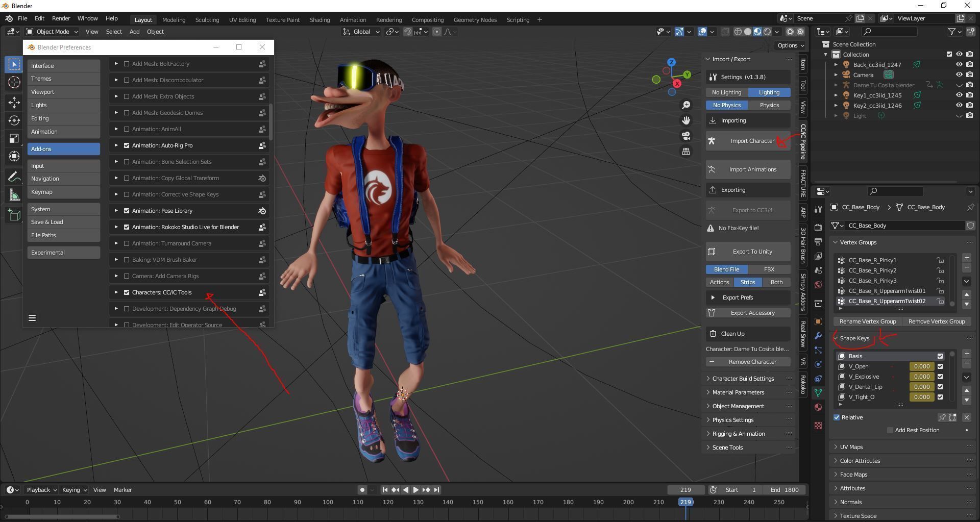Click Remove Character button
The image size is (980, 522).
pos(748,362)
